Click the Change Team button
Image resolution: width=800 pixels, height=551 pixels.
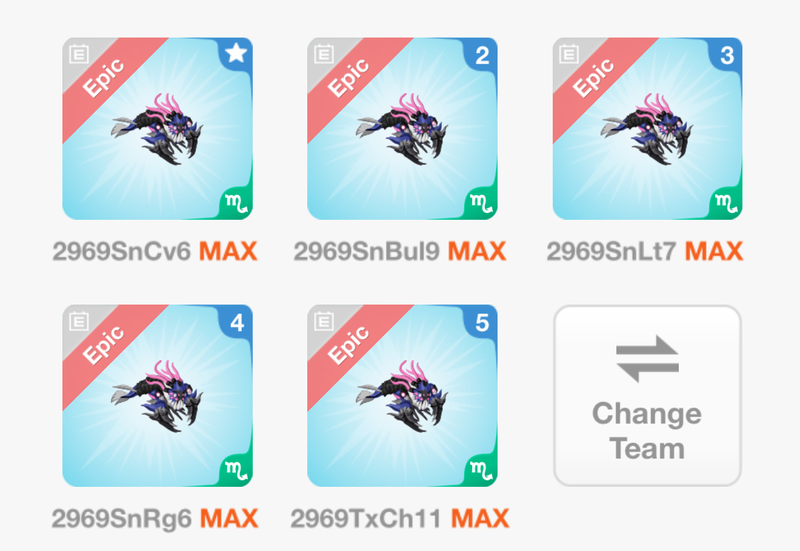(x=647, y=395)
